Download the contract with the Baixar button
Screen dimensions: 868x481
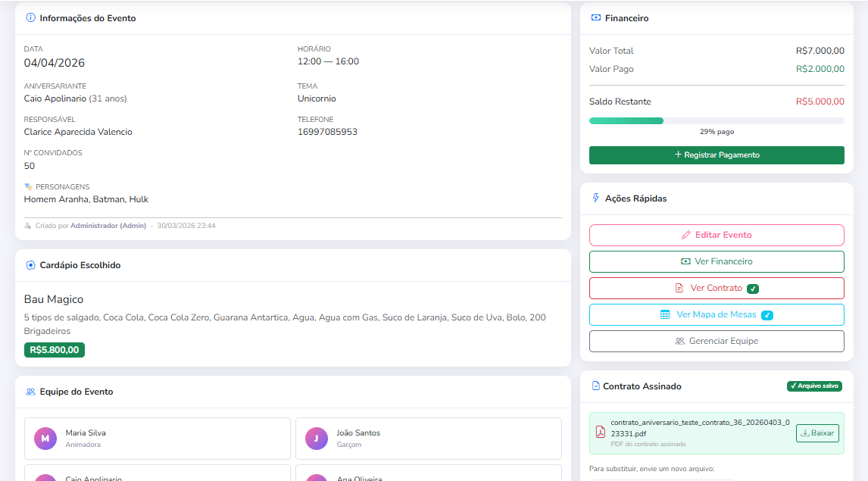tap(817, 433)
